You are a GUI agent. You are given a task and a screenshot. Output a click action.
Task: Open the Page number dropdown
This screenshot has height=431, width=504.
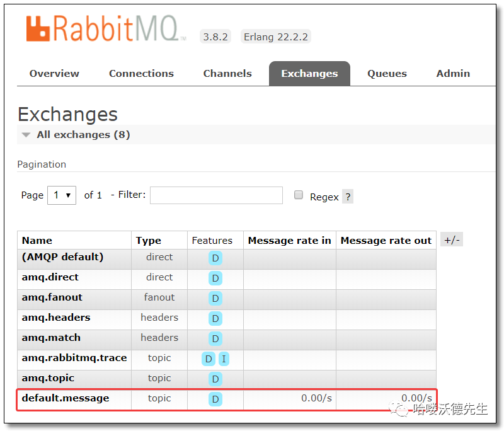click(x=62, y=195)
